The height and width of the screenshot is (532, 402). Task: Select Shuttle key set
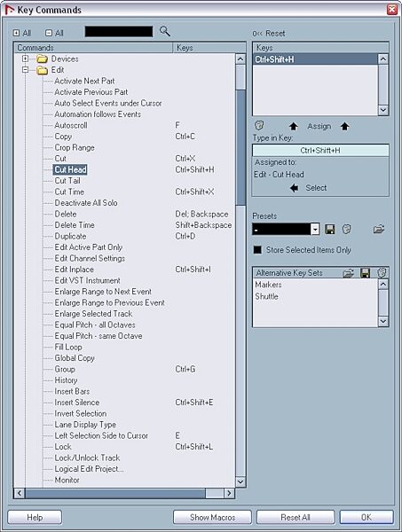[x=266, y=296]
